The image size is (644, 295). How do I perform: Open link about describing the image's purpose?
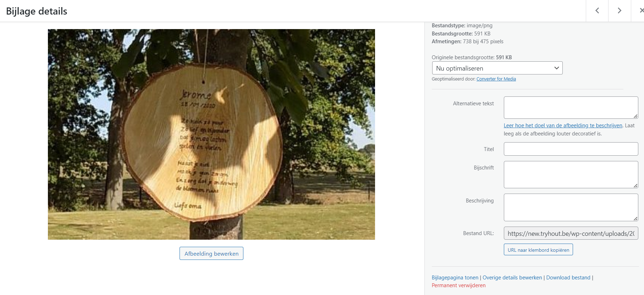563,126
